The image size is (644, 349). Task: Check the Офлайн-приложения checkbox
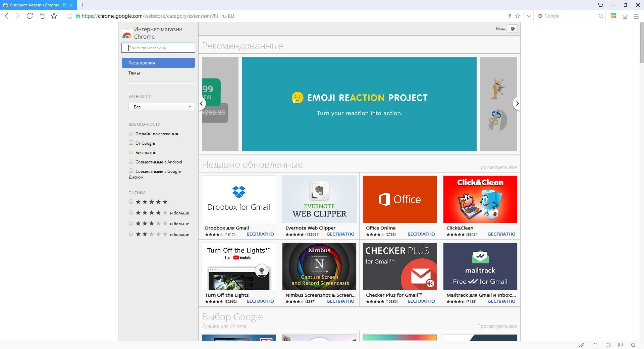[131, 133]
